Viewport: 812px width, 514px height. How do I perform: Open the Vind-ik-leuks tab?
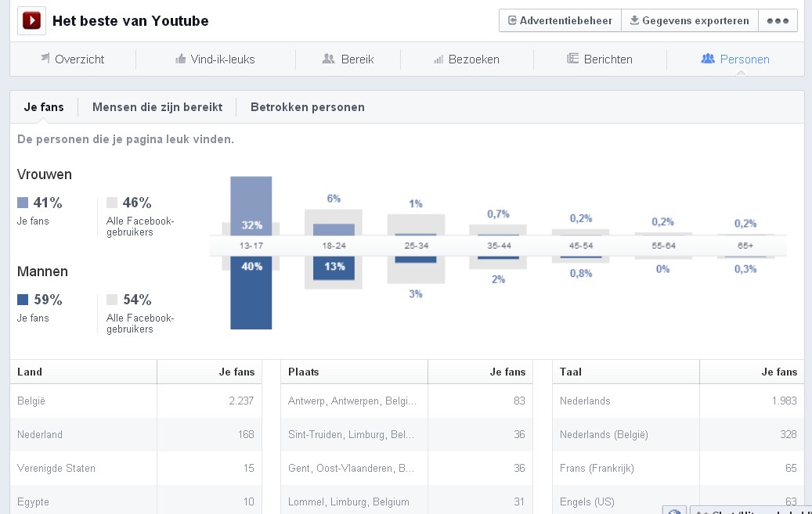pos(215,59)
